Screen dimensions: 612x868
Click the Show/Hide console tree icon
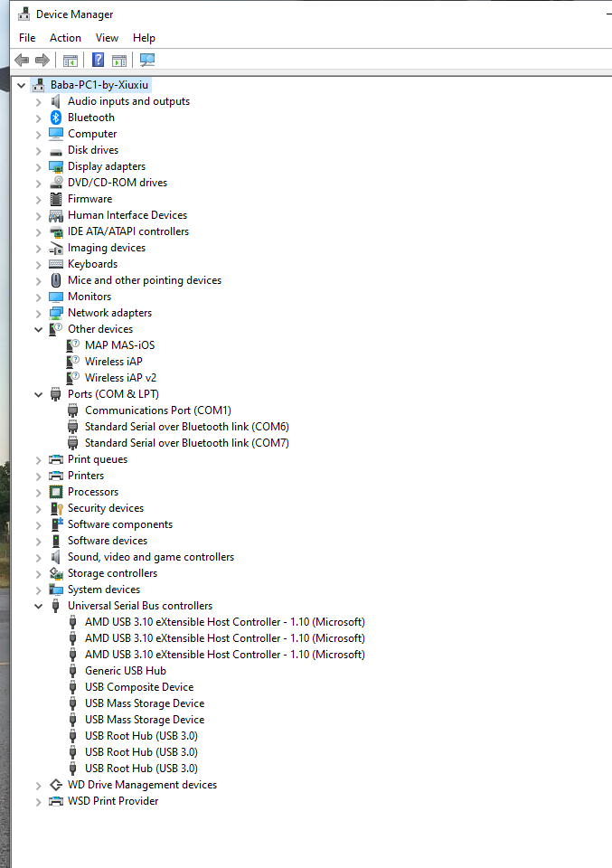point(71,61)
